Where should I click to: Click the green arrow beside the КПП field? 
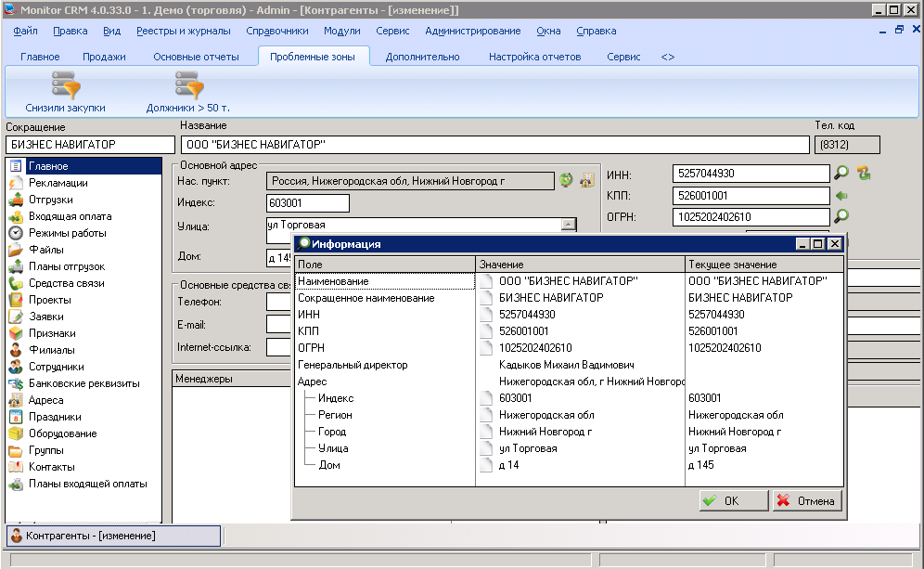pos(841,196)
